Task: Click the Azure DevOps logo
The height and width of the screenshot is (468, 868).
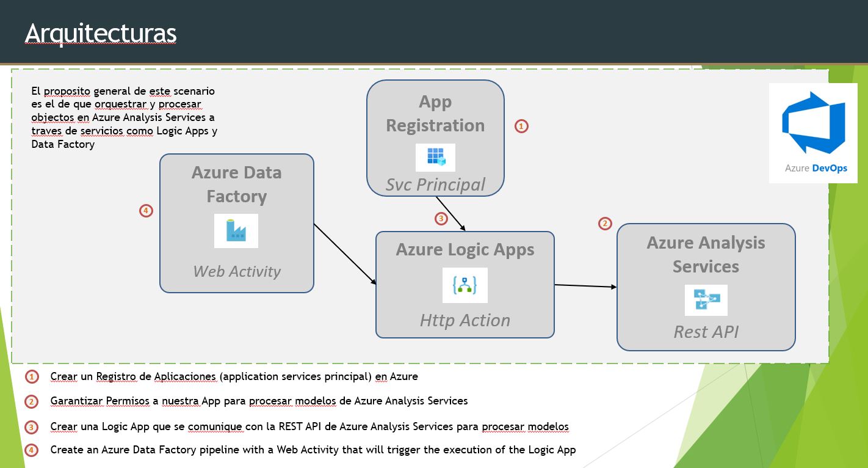Action: point(813,133)
